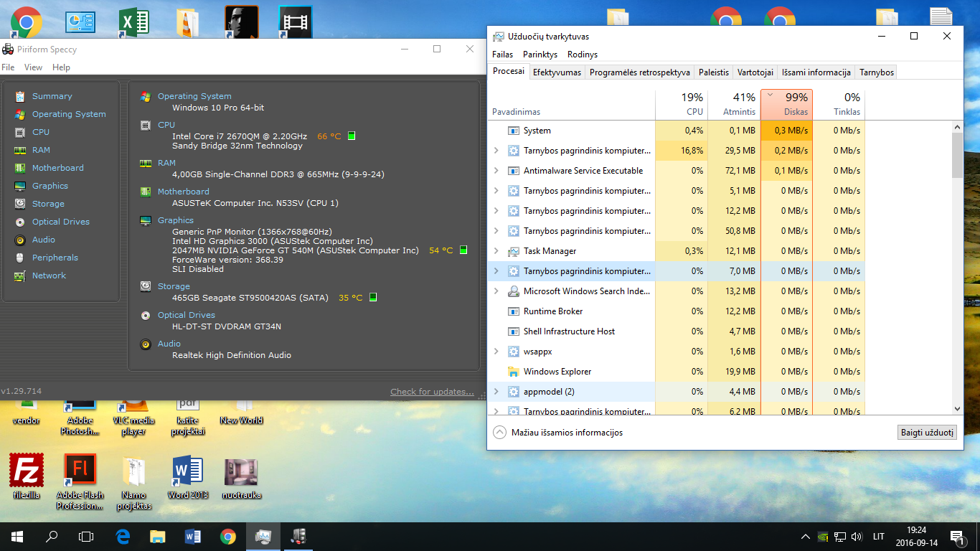The height and width of the screenshot is (551, 980).
Task: Open Network section in Speccy sidebar
Action: click(49, 275)
